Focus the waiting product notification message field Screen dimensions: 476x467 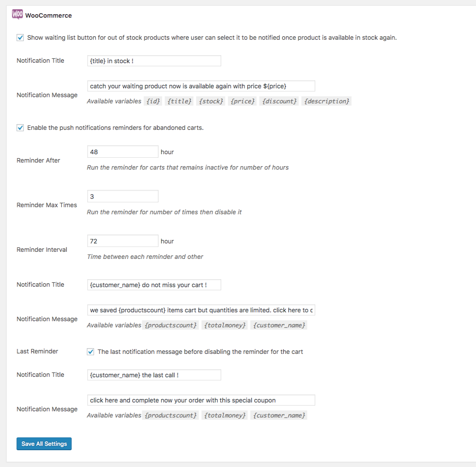(201, 86)
